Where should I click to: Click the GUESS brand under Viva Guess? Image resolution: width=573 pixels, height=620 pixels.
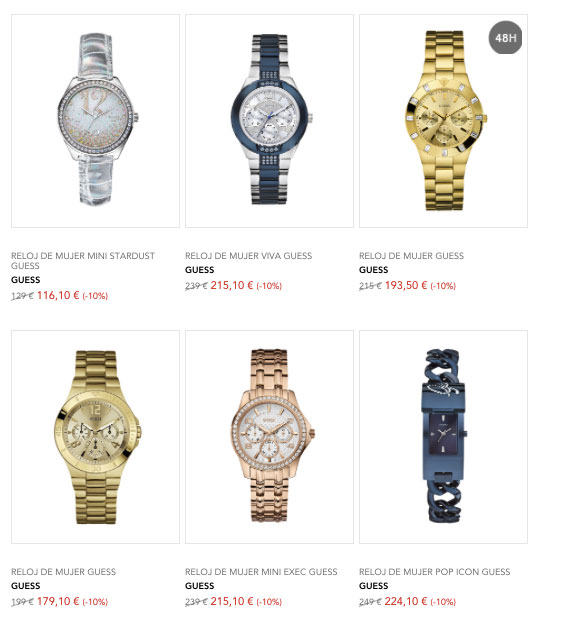click(x=200, y=270)
